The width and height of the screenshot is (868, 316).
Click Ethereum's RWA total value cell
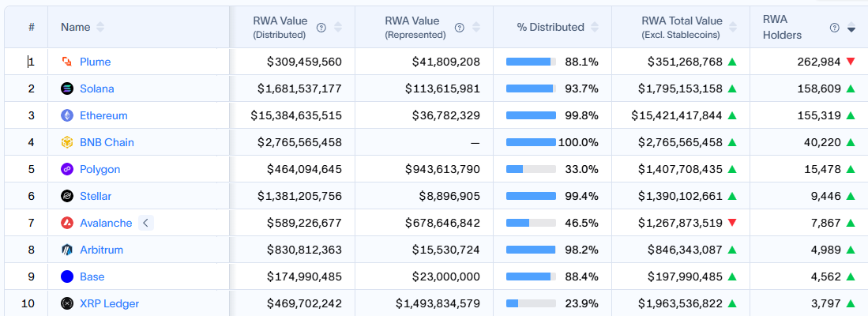pyautogui.click(x=677, y=115)
